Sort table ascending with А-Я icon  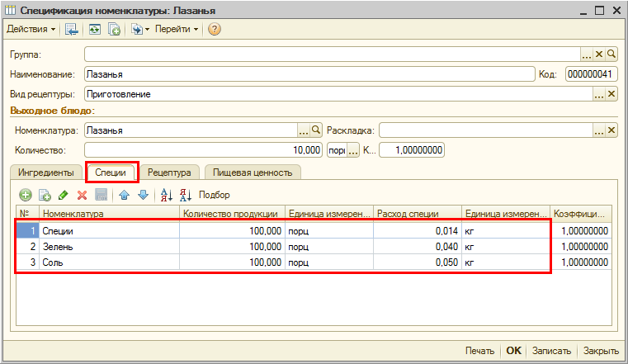click(166, 195)
